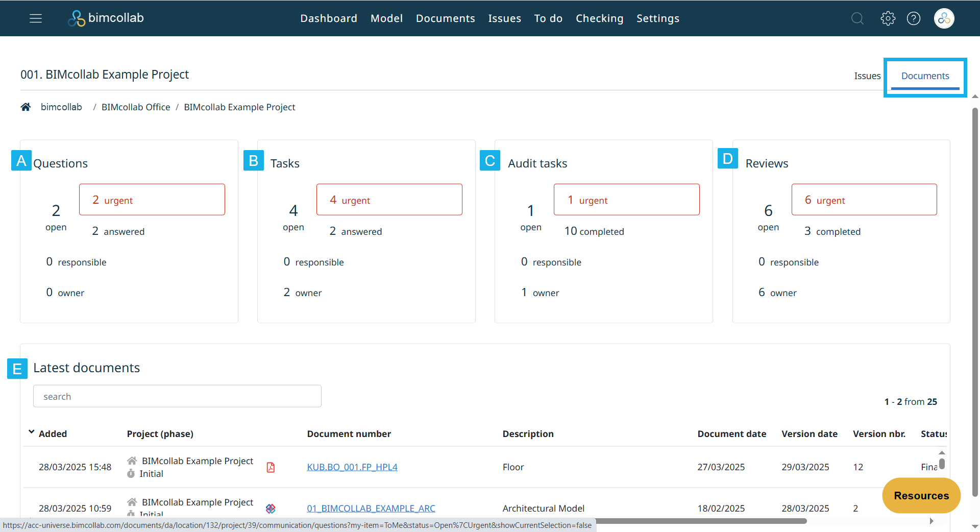Screen dimensions: 980x532
Task: Go to BIMcollab Example Project breadcrumb
Action: (x=239, y=107)
